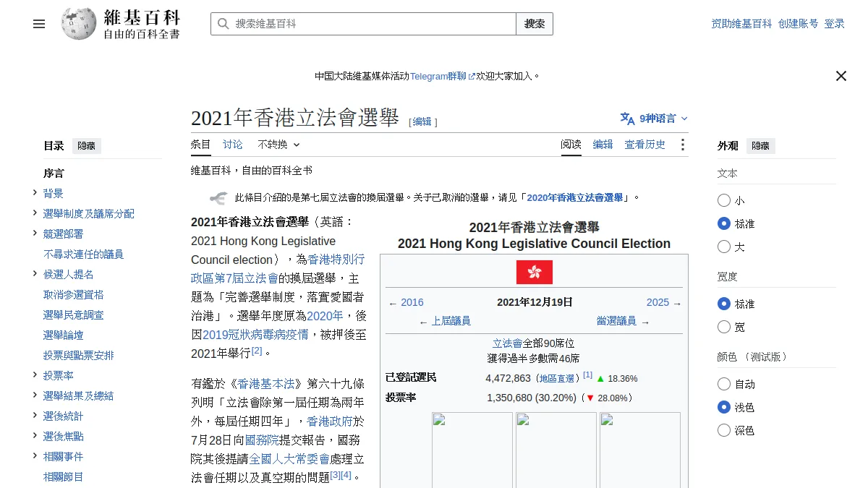Open the main hamburger menu
Screen dimensions: 868x488
[x=39, y=24]
